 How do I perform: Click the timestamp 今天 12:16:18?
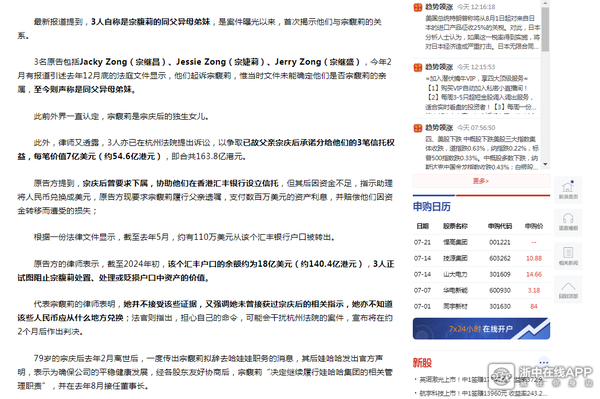coord(476,7)
